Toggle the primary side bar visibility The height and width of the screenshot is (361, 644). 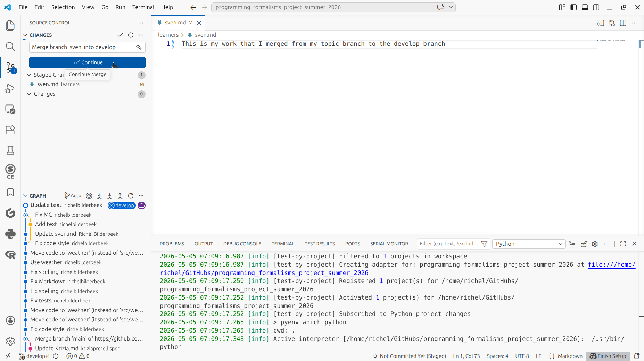click(x=573, y=7)
